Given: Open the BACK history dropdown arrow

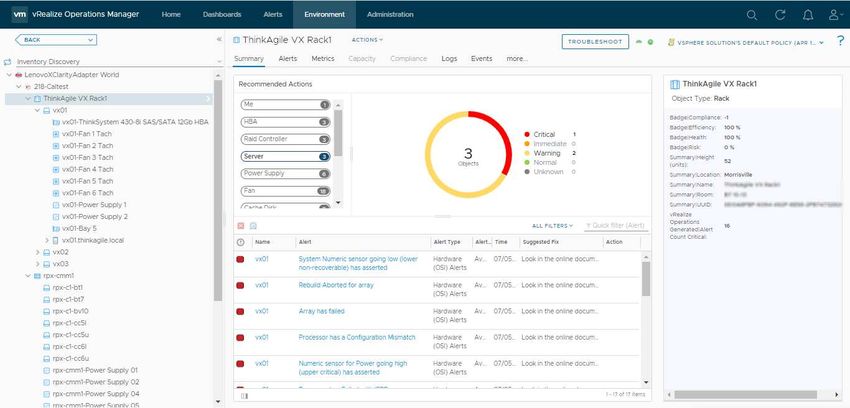Looking at the screenshot, I should [91, 40].
